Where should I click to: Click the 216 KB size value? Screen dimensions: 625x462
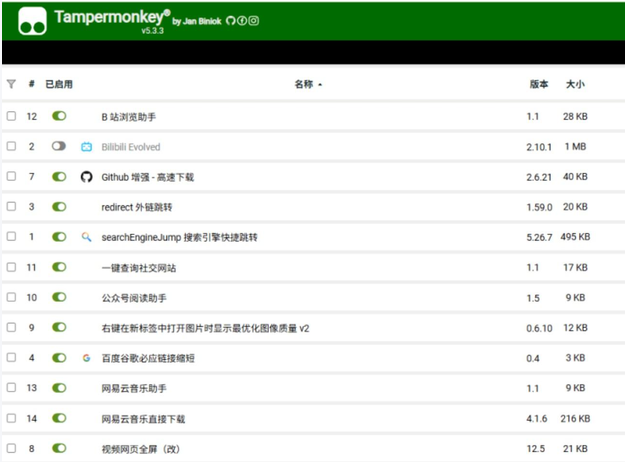coord(575,419)
